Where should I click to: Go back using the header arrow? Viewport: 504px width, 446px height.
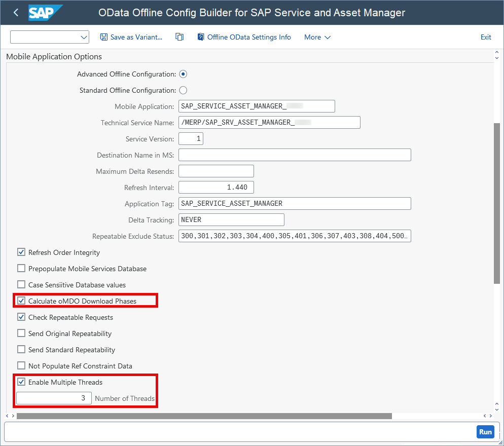point(16,13)
